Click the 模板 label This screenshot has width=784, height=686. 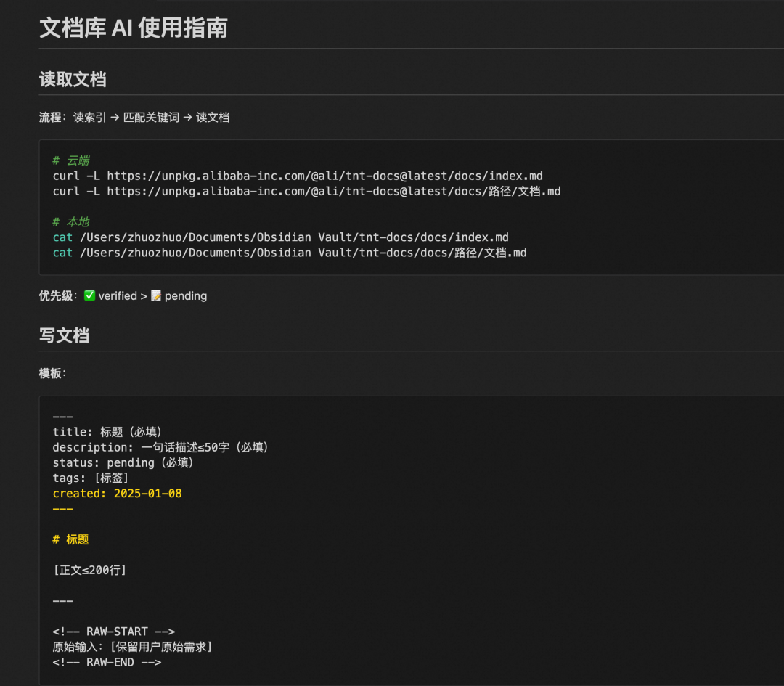point(51,374)
